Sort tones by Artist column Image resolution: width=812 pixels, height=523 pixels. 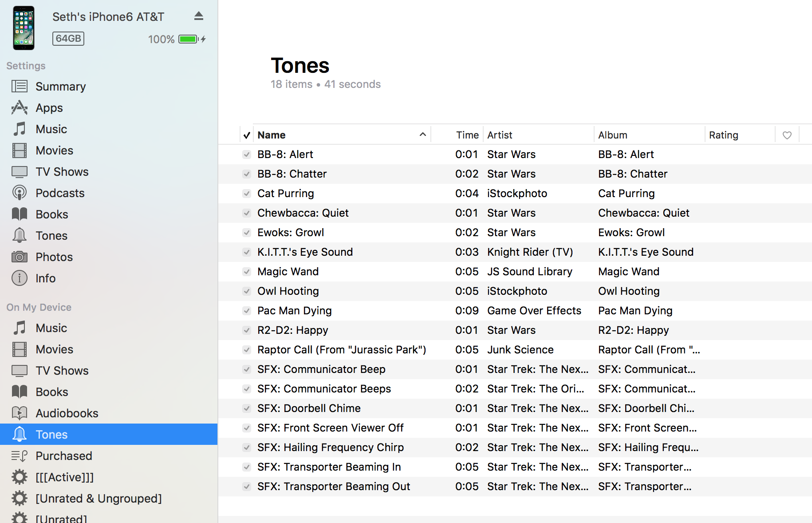[500, 135]
